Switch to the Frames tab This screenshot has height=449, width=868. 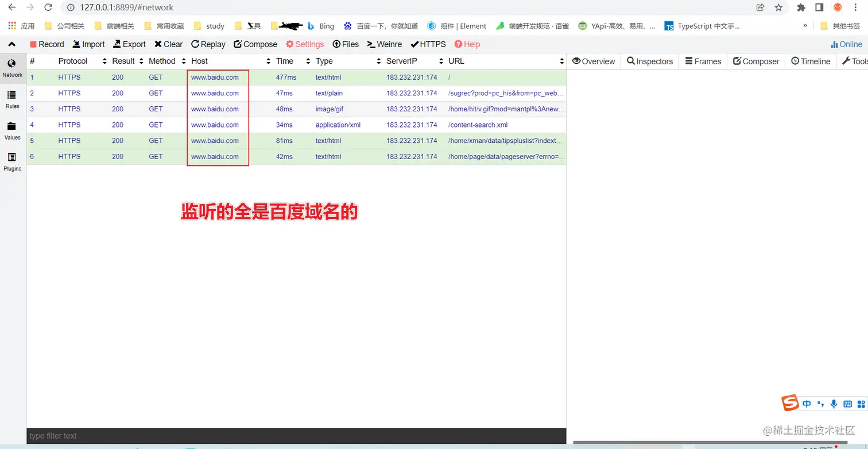(703, 61)
